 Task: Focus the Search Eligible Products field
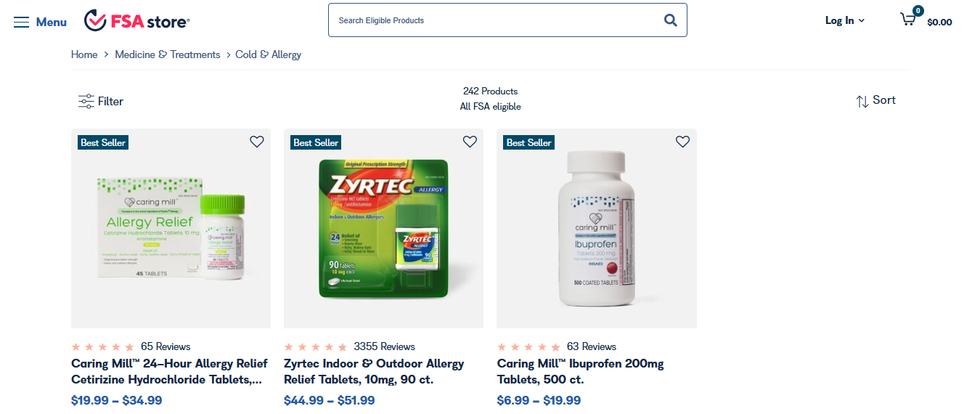tap(494, 20)
